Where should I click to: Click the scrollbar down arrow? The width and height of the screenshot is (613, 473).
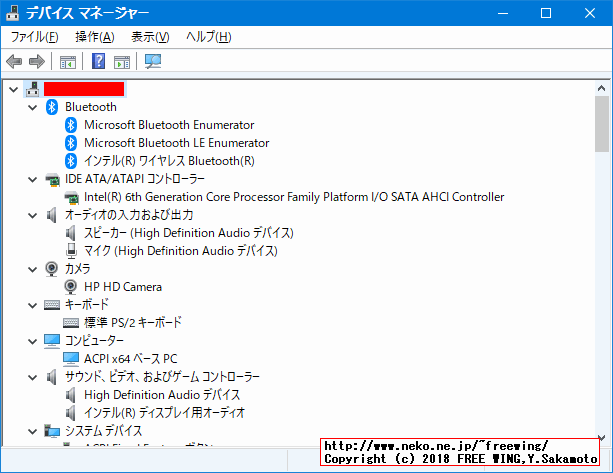[x=602, y=438]
